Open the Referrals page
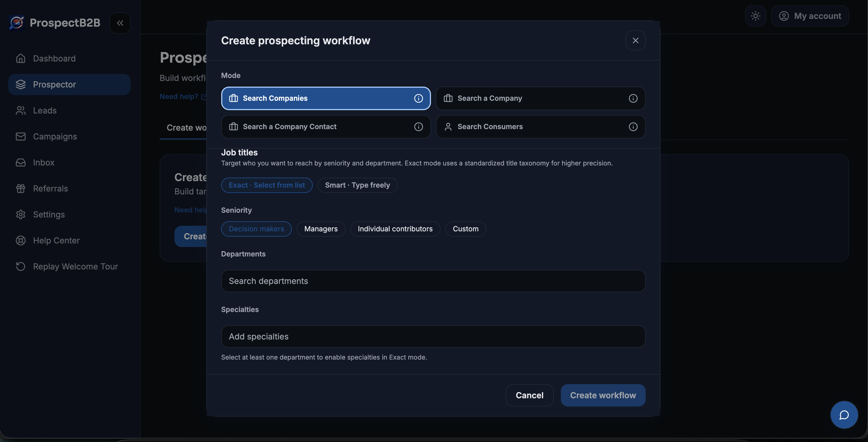868x442 pixels. (x=51, y=188)
